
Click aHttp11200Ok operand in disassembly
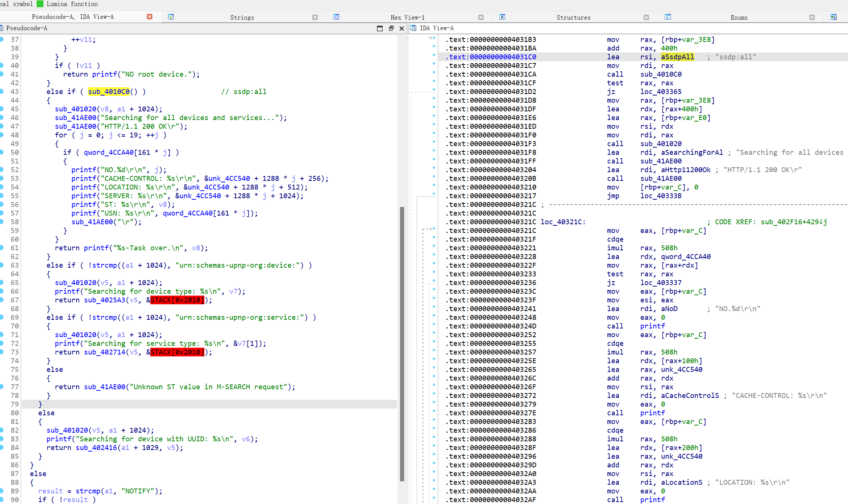pos(686,170)
